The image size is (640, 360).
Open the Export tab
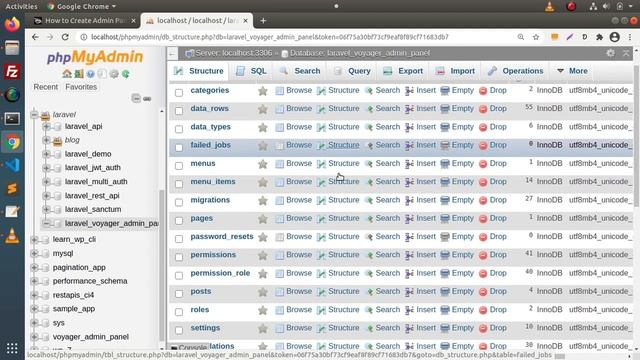[403, 71]
